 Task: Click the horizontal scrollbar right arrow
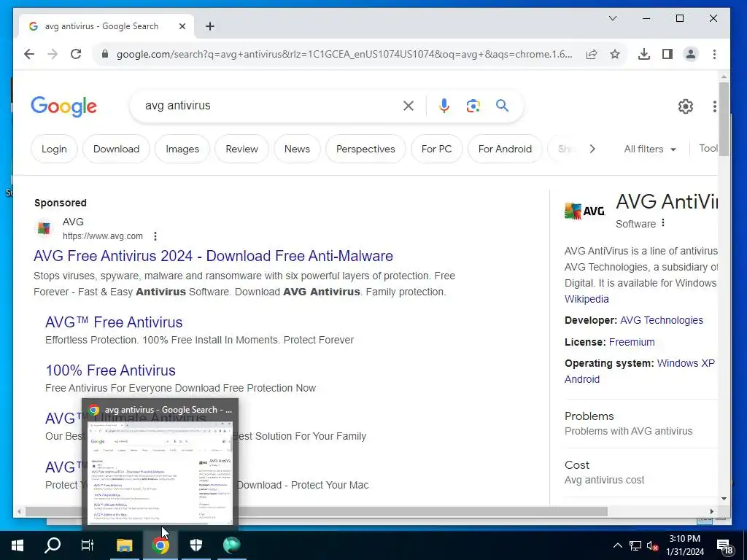712,511
